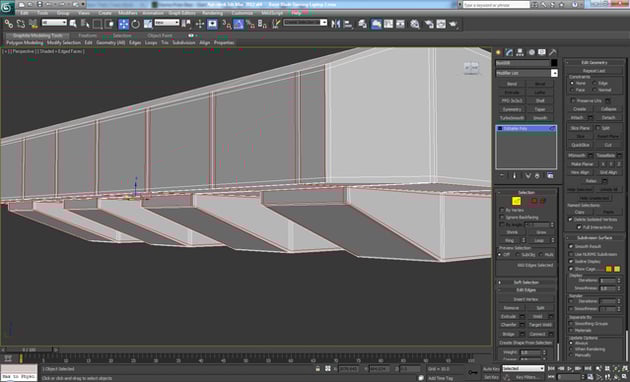Click the Chamfer button in Edit Edges
Image resolution: width=630 pixels, height=382 pixels.
click(509, 325)
